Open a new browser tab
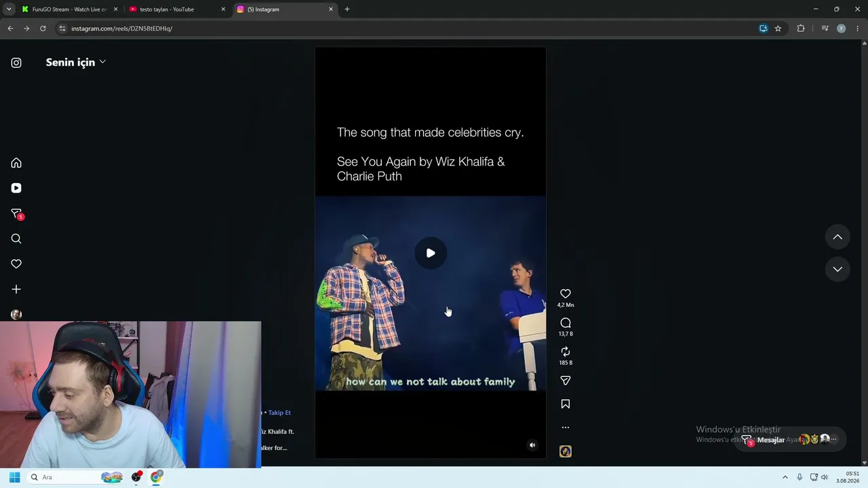868x488 pixels. point(347,9)
